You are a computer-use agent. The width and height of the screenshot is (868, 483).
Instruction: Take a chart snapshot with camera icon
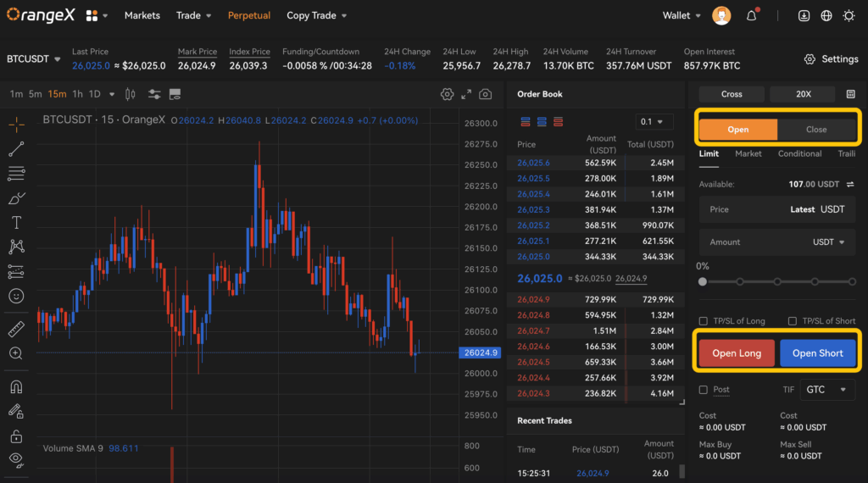tap(486, 94)
